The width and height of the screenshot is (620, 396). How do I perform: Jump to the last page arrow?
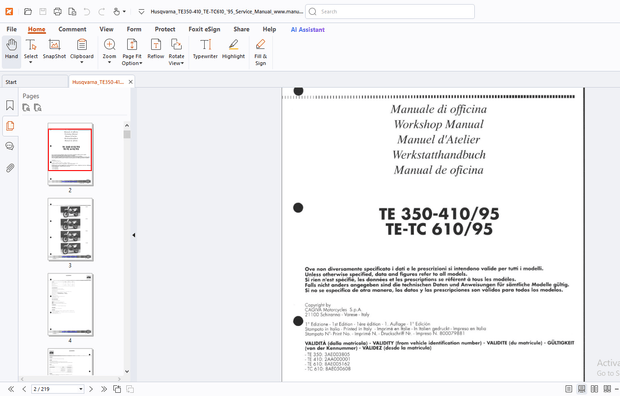[x=104, y=389]
